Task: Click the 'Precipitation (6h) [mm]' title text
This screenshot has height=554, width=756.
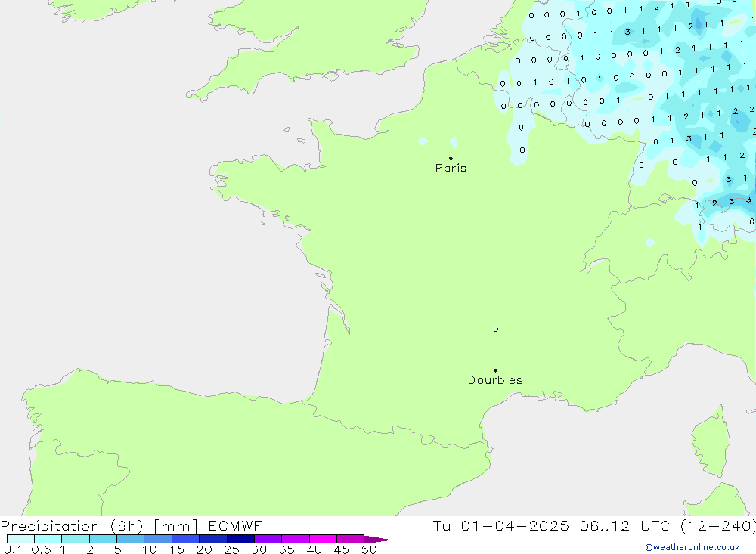Action: point(99,526)
